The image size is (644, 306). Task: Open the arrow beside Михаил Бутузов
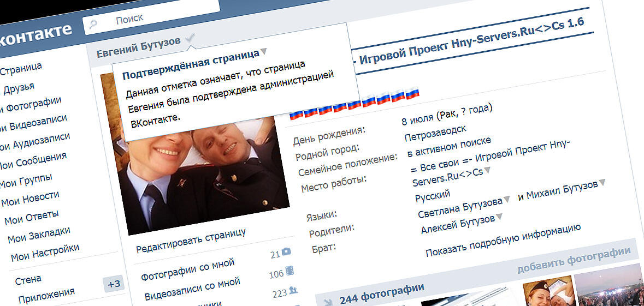pyautogui.click(x=602, y=182)
